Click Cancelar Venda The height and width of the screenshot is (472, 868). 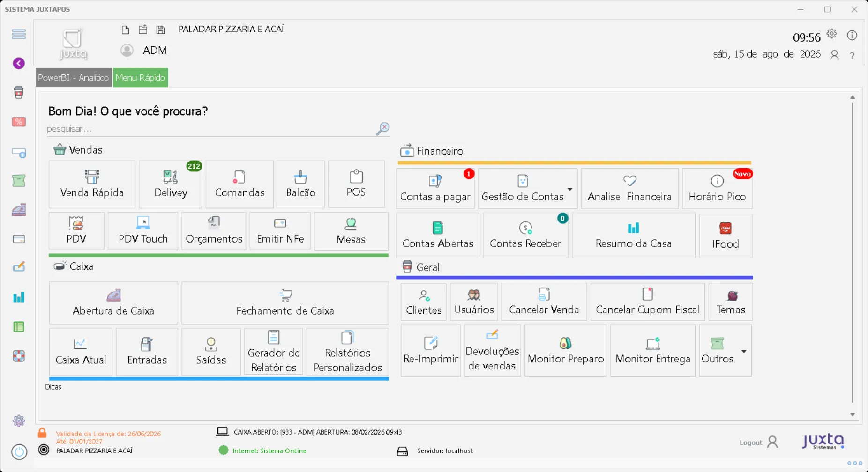(544, 302)
